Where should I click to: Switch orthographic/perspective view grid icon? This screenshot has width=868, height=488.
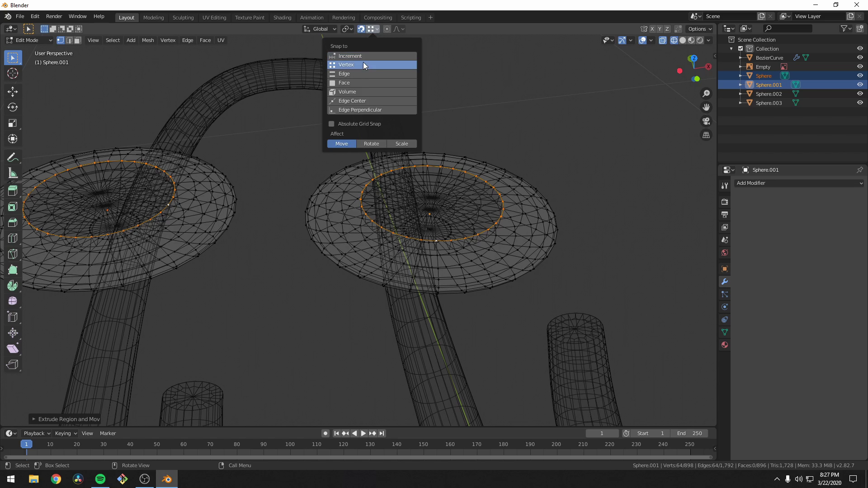coord(706,135)
